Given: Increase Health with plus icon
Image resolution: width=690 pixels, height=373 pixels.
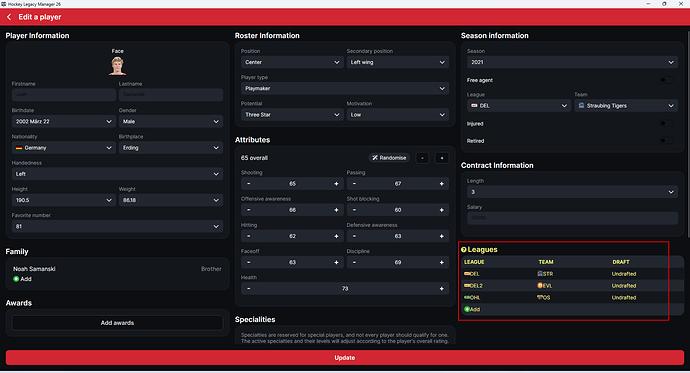Looking at the screenshot, I should point(441,289).
